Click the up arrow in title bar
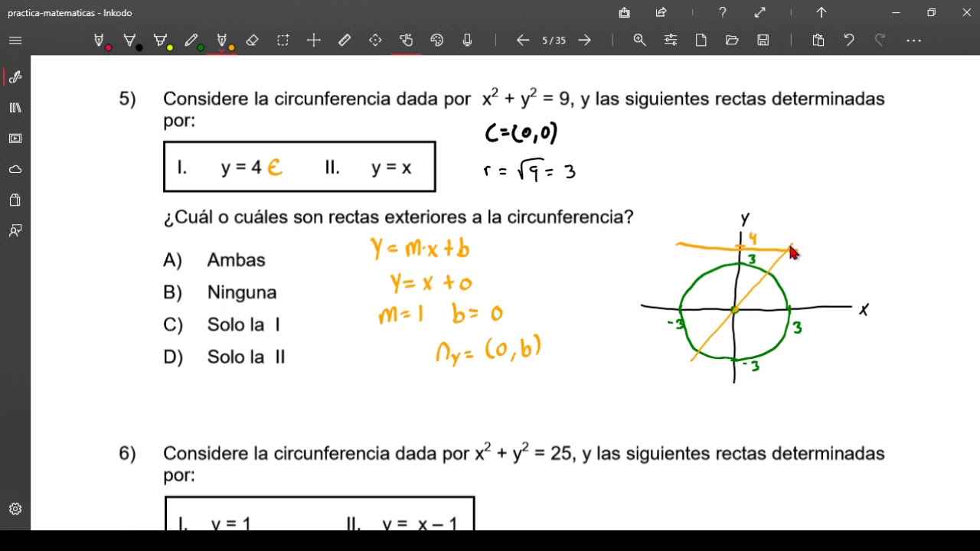This screenshot has height=551, width=980. click(822, 13)
